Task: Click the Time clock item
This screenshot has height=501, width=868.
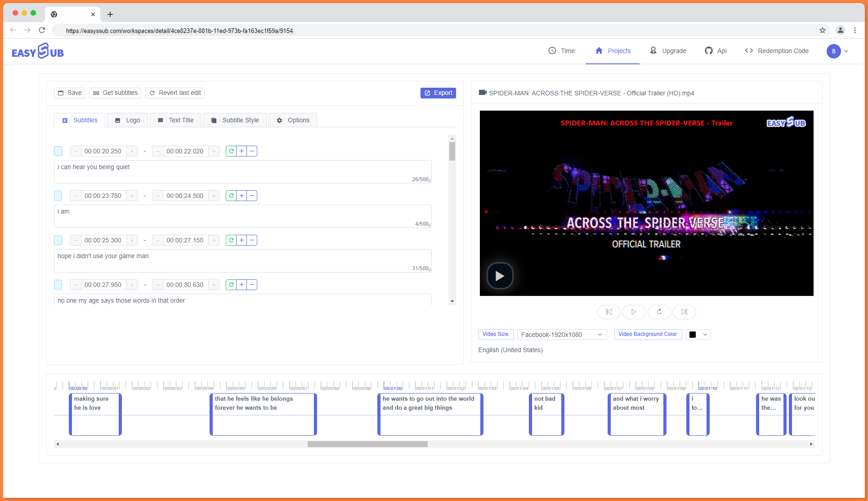Action: [562, 51]
